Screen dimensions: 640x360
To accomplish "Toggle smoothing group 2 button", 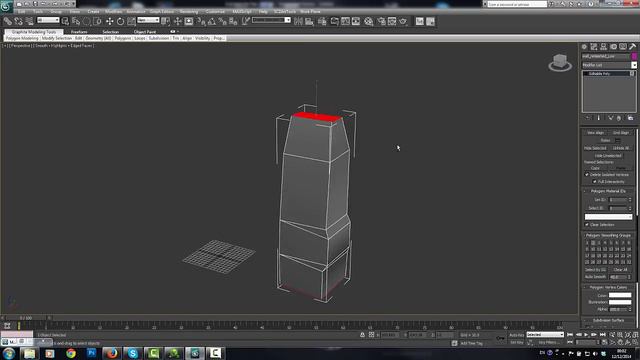I will [x=593, y=243].
